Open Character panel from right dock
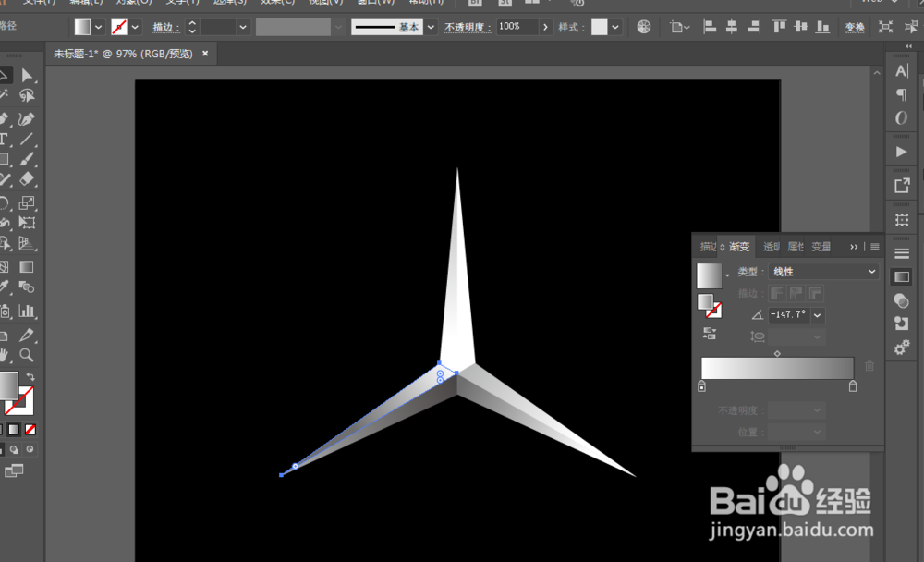This screenshot has width=924, height=562. 902,71
